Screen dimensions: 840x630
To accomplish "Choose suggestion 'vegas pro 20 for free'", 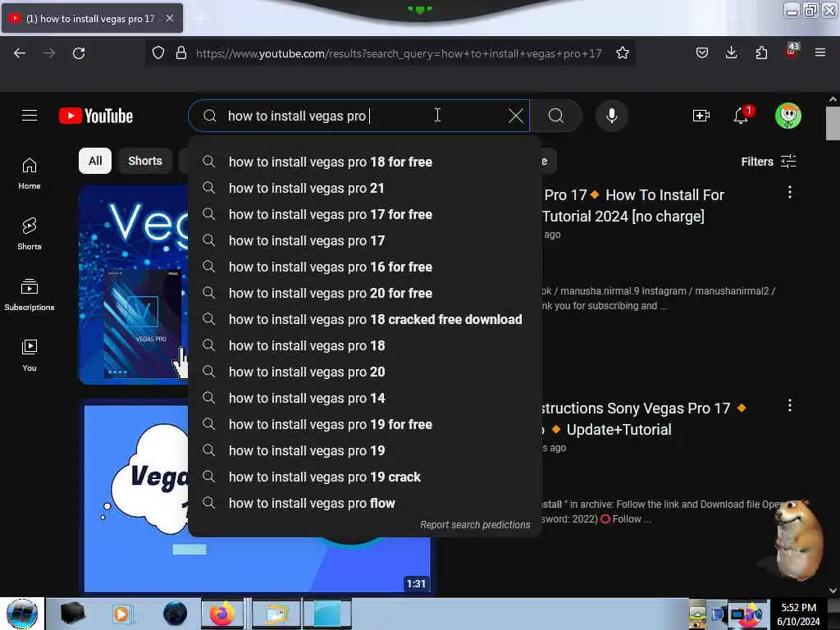I will (364, 293).
